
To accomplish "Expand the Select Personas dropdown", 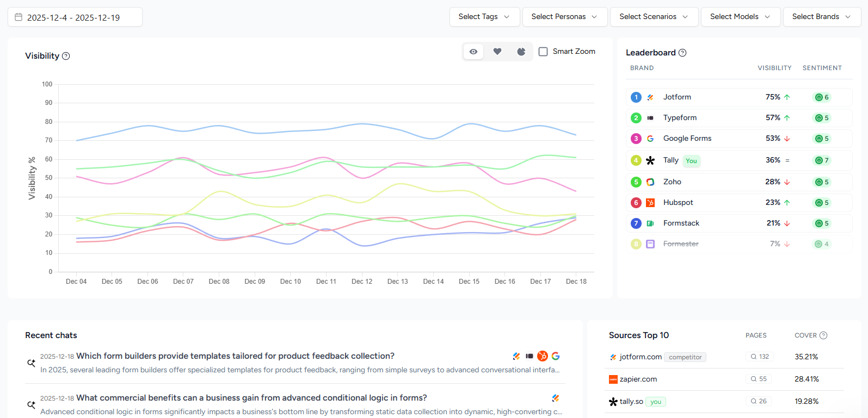I will (564, 17).
